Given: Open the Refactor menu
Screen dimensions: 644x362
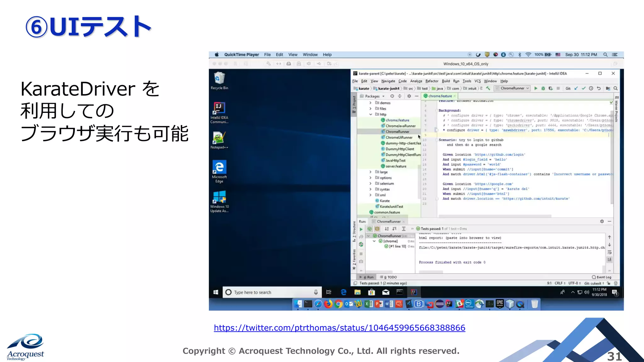Looking at the screenshot, I should click(432, 81).
